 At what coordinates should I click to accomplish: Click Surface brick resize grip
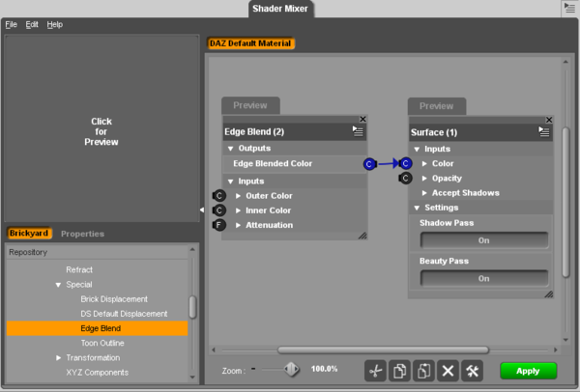coord(549,294)
